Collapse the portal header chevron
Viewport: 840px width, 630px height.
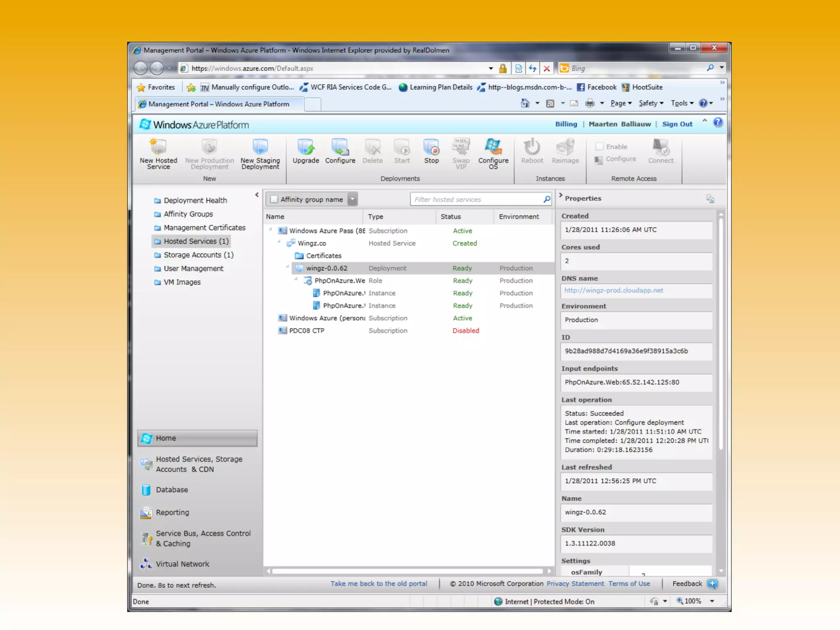coord(705,121)
